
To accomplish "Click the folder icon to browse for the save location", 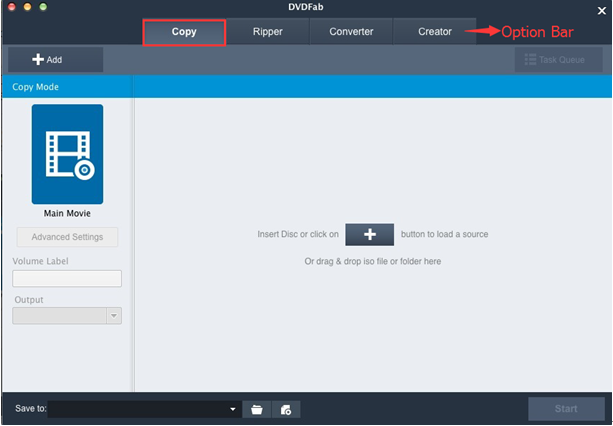I will (x=256, y=409).
